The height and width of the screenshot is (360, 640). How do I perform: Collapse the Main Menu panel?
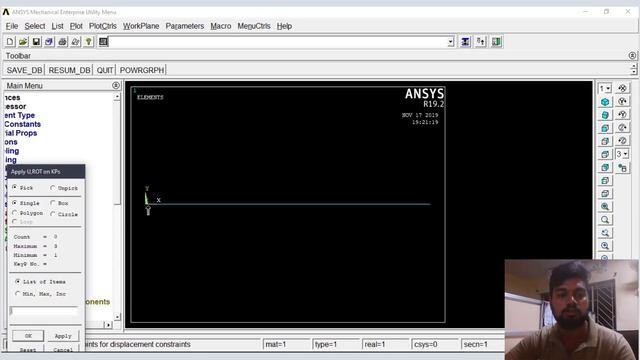tap(116, 85)
